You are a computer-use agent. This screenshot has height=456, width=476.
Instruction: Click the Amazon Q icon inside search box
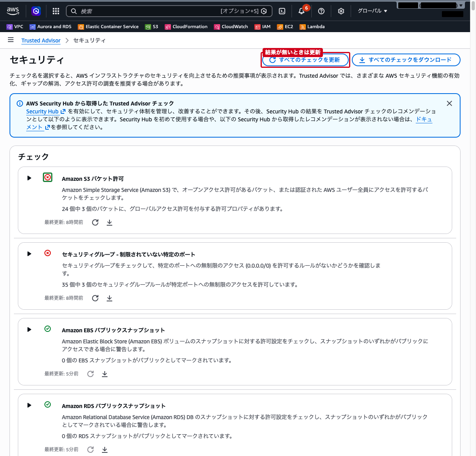click(x=264, y=11)
